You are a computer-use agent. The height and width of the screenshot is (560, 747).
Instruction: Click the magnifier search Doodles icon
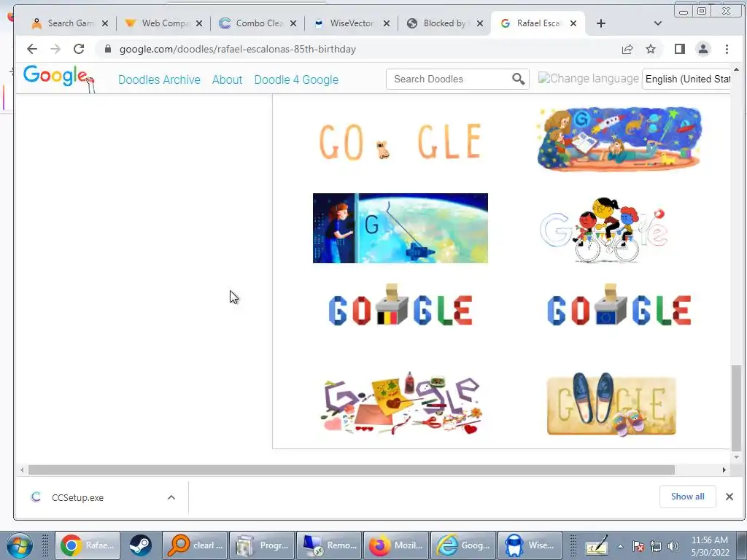[519, 79]
